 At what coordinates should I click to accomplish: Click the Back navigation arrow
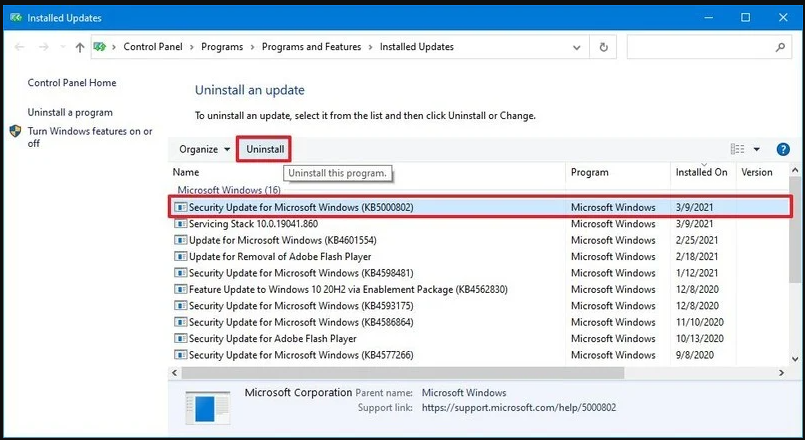click(x=20, y=47)
